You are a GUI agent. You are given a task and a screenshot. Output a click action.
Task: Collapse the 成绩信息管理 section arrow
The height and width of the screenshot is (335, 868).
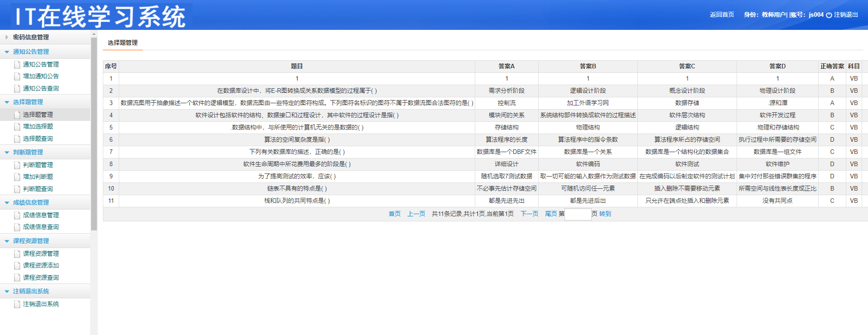point(7,202)
